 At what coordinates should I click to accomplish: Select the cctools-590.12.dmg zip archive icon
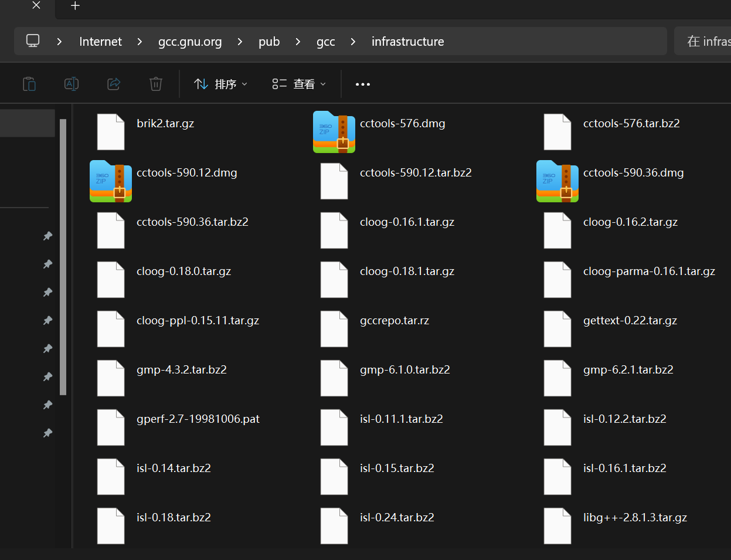coord(111,181)
